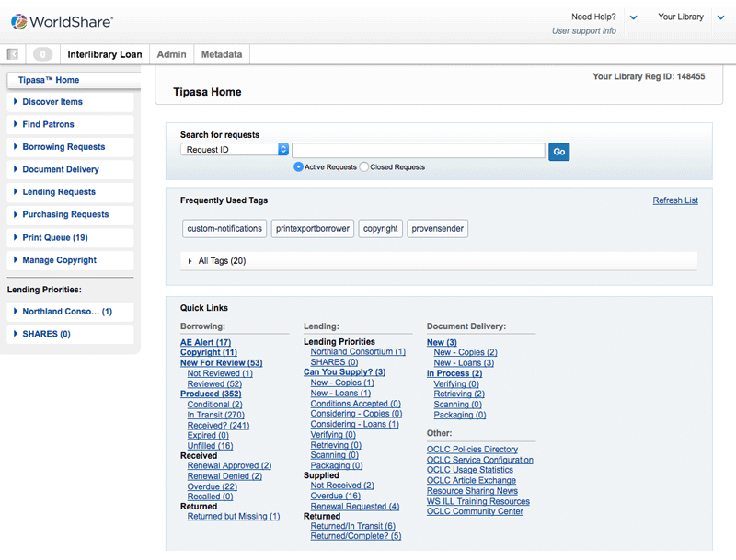The height and width of the screenshot is (560, 736).
Task: Select the Active Requests radio button
Action: pyautogui.click(x=299, y=167)
